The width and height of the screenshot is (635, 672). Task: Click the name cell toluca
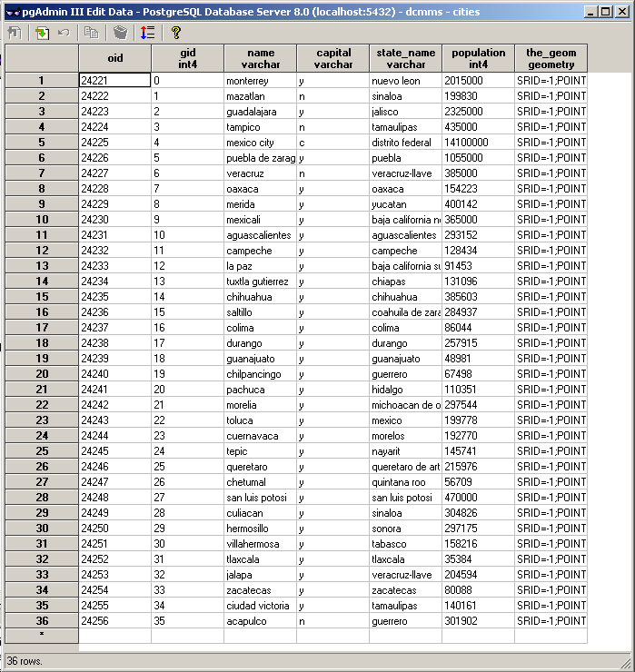[260, 420]
